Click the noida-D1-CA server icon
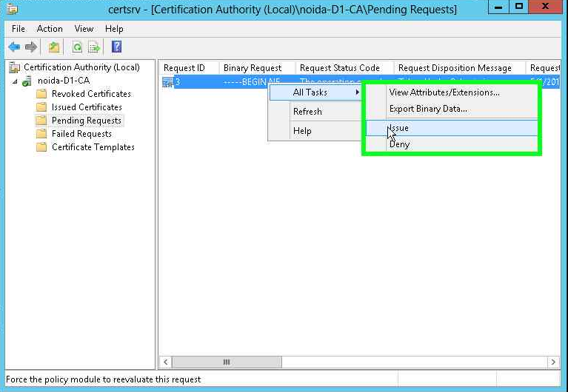Image resolution: width=568 pixels, height=392 pixels. 27,81
